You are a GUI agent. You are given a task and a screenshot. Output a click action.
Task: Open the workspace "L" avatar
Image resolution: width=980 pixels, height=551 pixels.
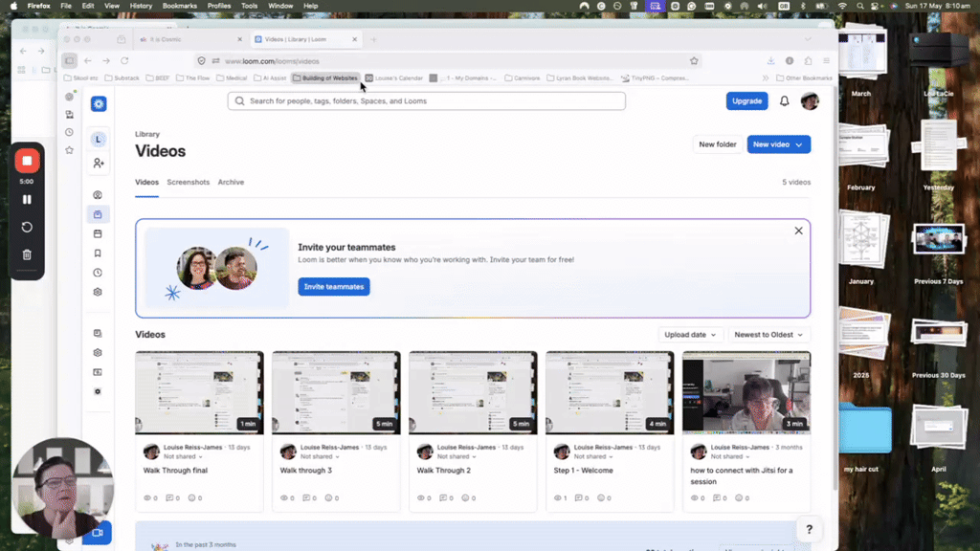(x=99, y=140)
